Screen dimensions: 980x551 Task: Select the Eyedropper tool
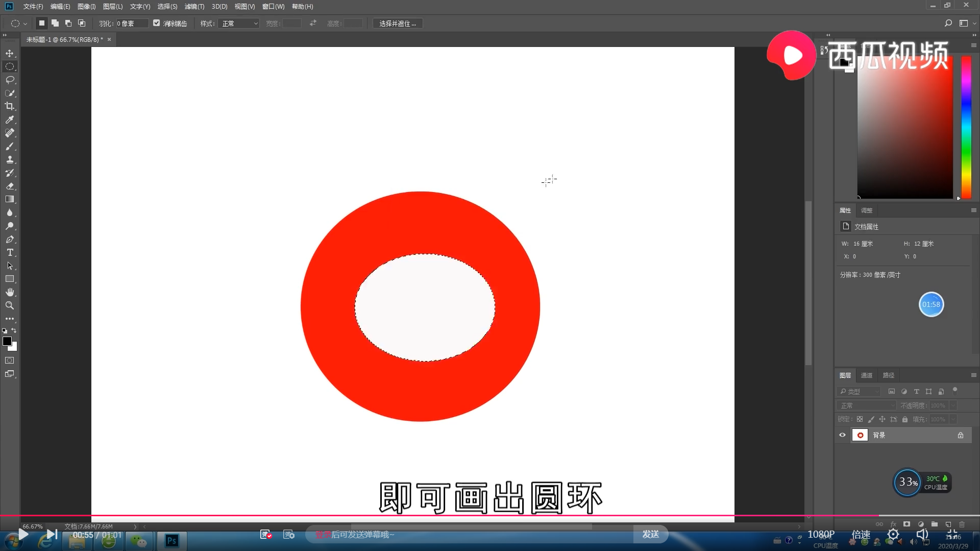point(10,119)
